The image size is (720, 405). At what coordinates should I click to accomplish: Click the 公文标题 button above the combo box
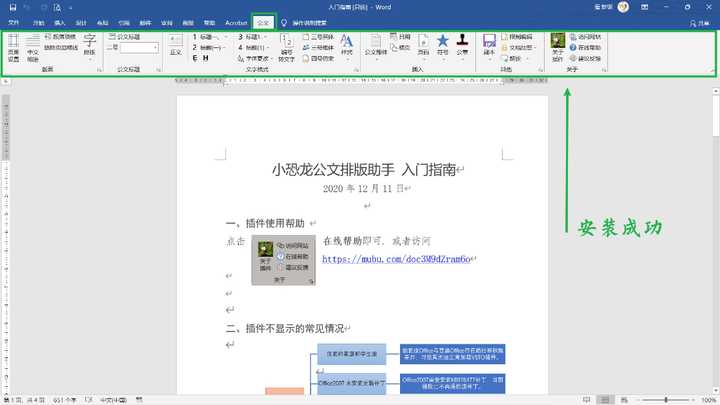tap(124, 37)
